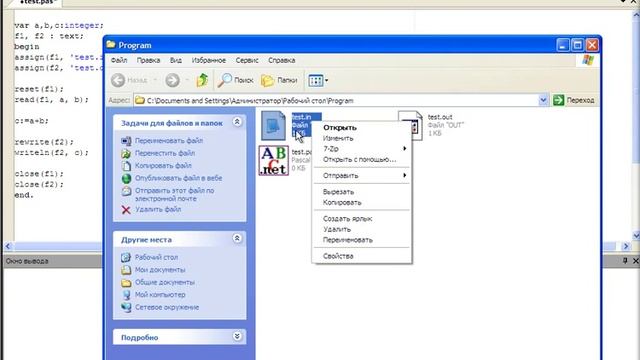This screenshot has height=360, width=640.
Task: Click the Мой компьютер icon
Action: [127, 295]
